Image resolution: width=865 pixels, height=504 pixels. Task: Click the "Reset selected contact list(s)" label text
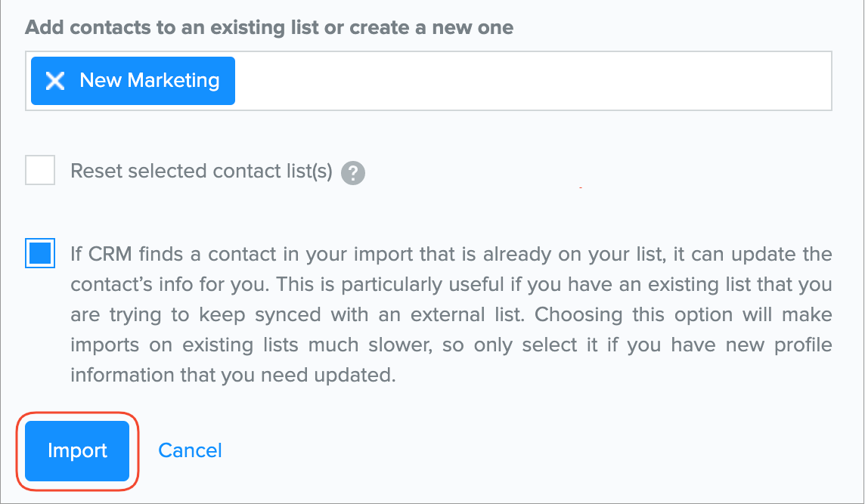pyautogui.click(x=201, y=172)
